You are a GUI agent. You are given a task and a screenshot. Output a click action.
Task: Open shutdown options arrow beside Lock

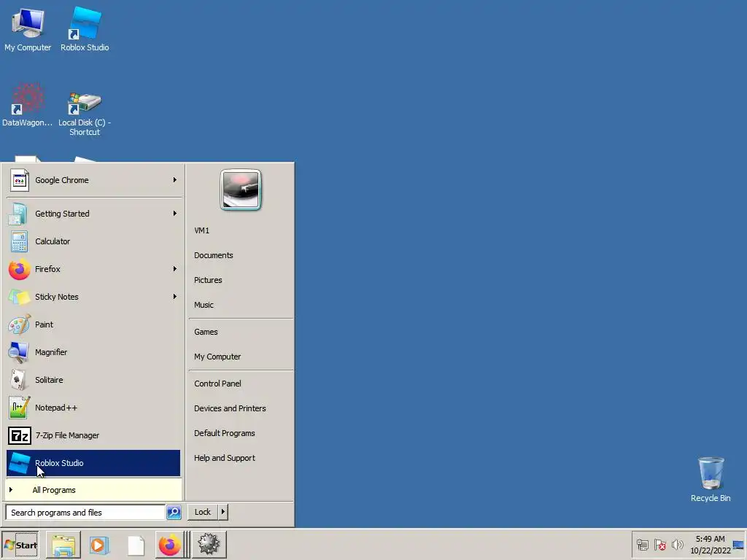[x=223, y=512]
